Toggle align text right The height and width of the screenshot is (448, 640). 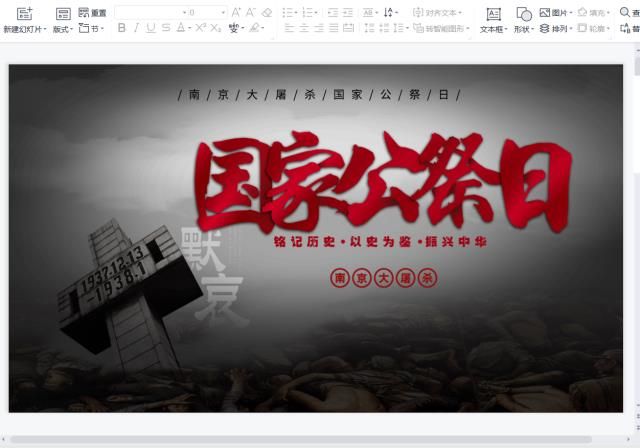coord(318,28)
